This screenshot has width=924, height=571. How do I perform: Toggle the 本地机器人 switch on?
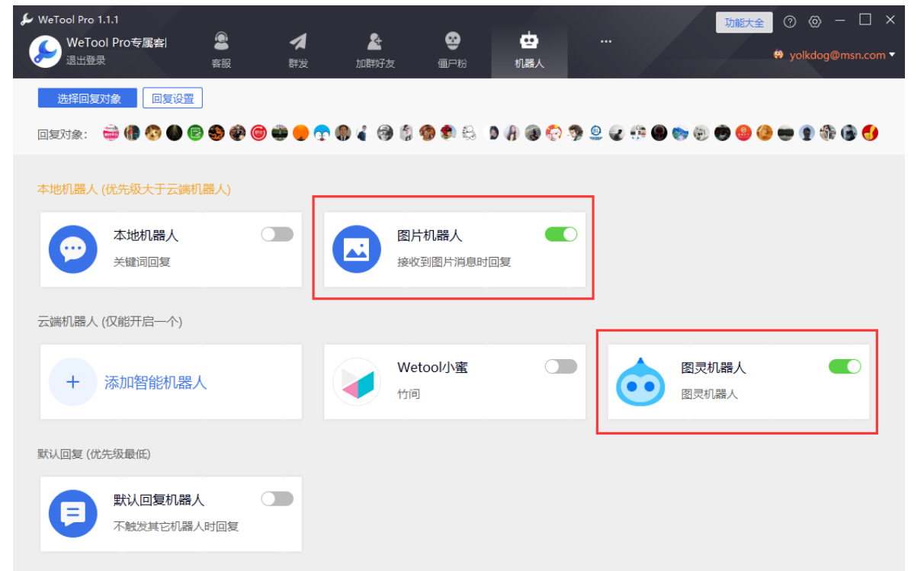(x=277, y=235)
